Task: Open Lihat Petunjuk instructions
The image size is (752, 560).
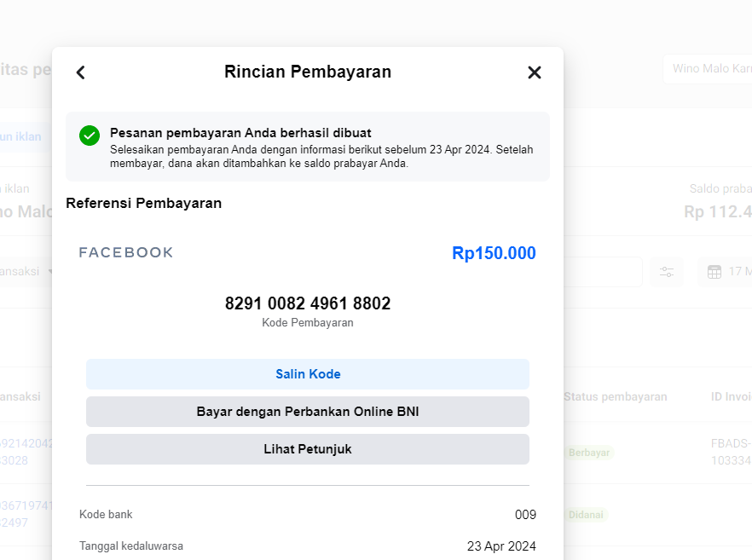Action: [x=307, y=449]
